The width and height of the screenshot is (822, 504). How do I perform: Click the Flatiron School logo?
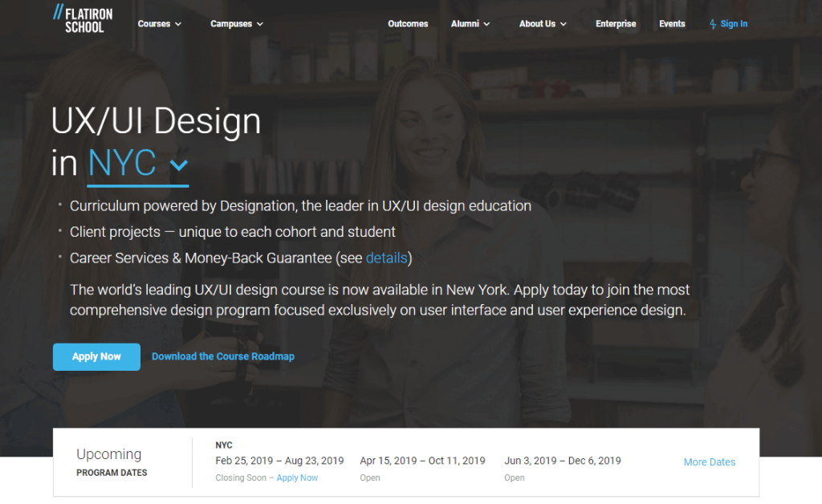point(83,19)
